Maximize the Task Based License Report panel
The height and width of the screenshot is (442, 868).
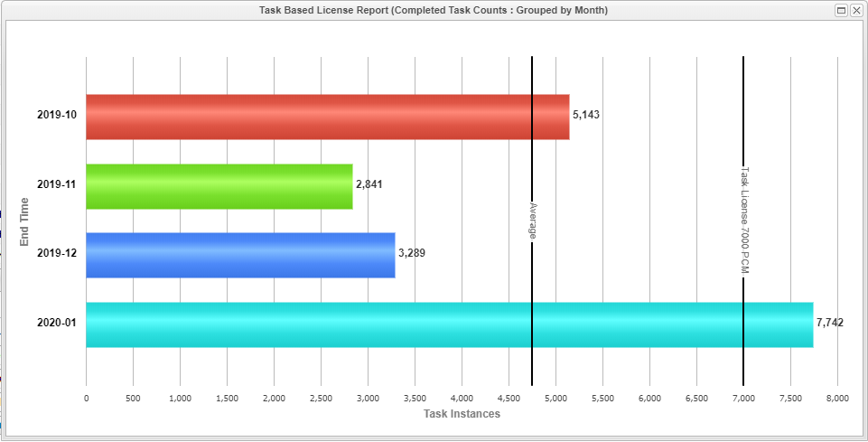pos(842,11)
